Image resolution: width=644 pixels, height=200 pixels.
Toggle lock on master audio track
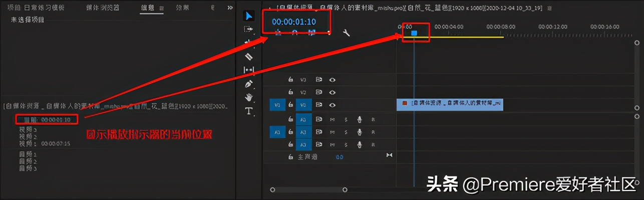pyautogui.click(x=290, y=157)
